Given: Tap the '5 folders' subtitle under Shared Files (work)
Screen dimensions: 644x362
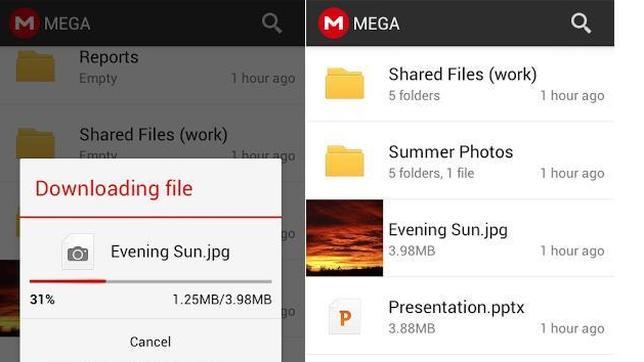Looking at the screenshot, I should 414,96.
